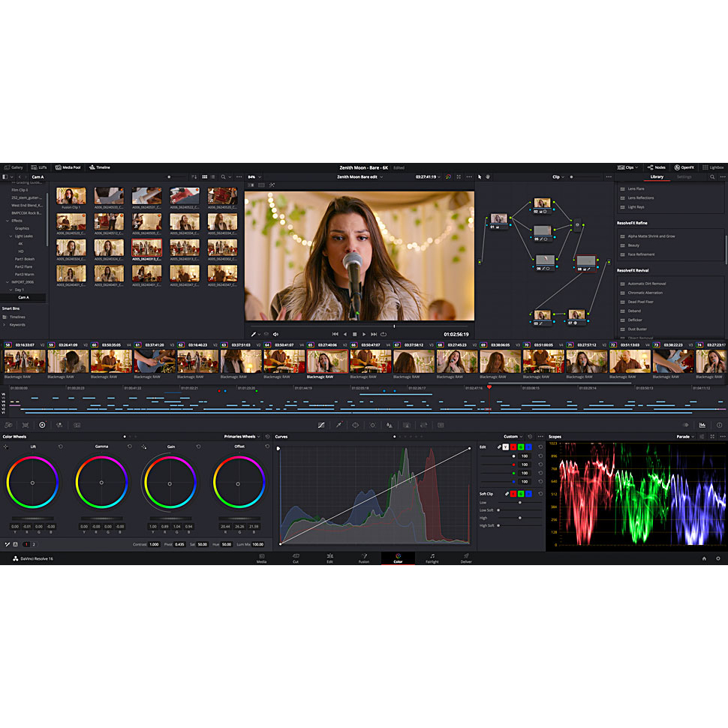Reset the Lift color wheel
The height and width of the screenshot is (728, 728).
point(60,447)
